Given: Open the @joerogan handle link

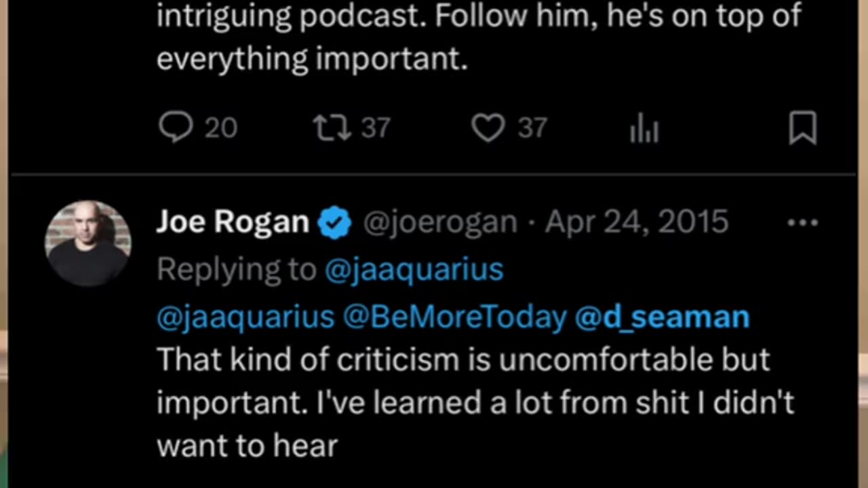Looking at the screenshot, I should click(x=439, y=222).
